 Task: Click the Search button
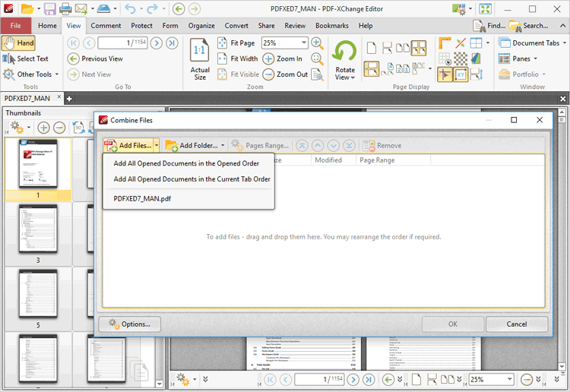click(528, 26)
